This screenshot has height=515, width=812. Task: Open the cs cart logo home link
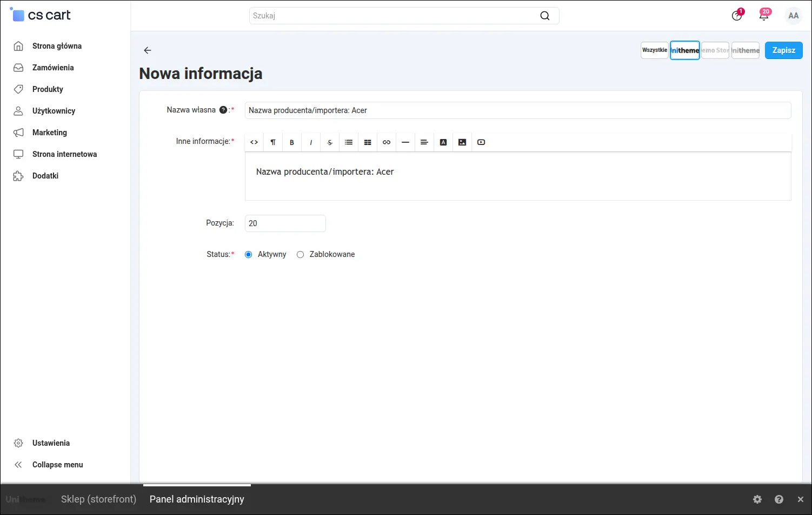tap(41, 15)
